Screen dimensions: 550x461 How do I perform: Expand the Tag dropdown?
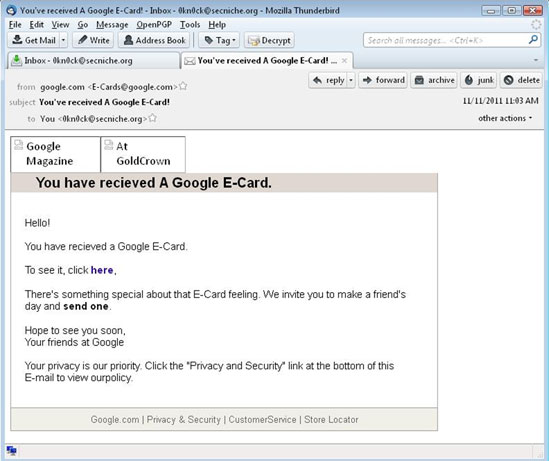pyautogui.click(x=219, y=40)
